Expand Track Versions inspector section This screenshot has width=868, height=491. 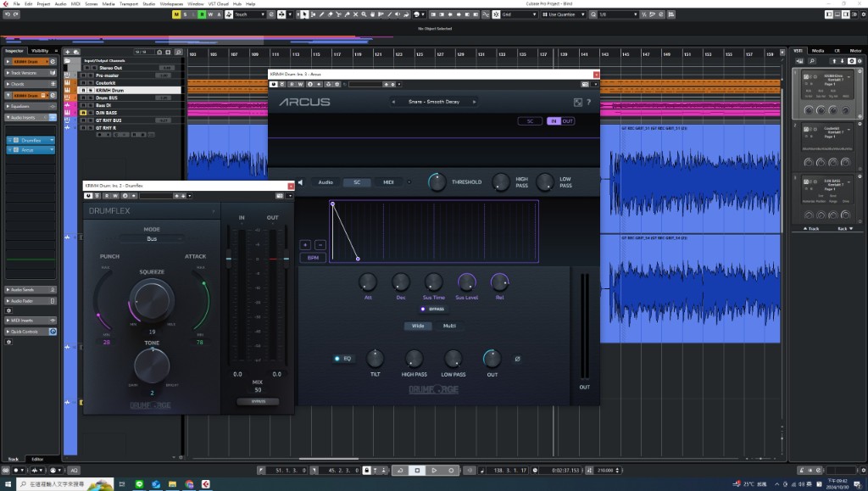click(31, 73)
